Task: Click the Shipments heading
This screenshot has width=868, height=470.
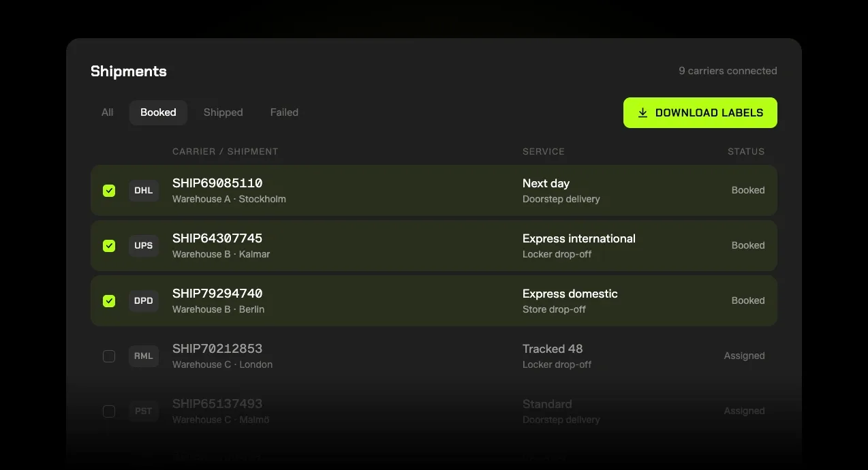Action: click(x=129, y=72)
